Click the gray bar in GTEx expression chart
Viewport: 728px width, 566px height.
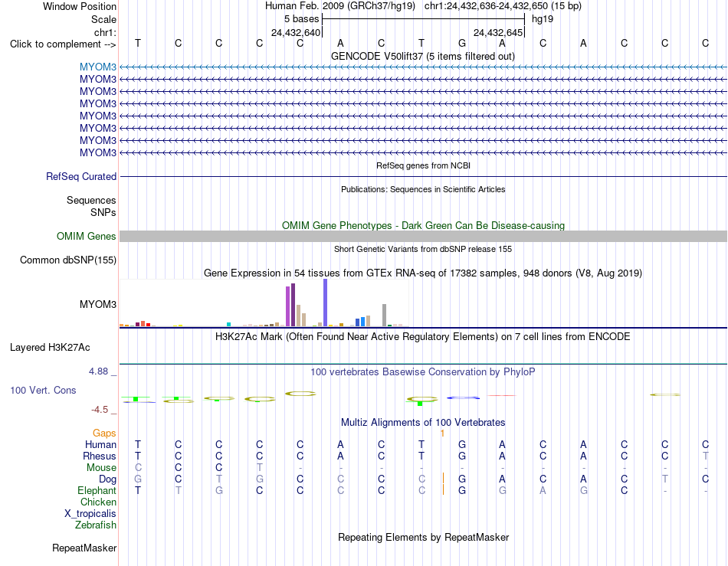pyautogui.click(x=385, y=316)
